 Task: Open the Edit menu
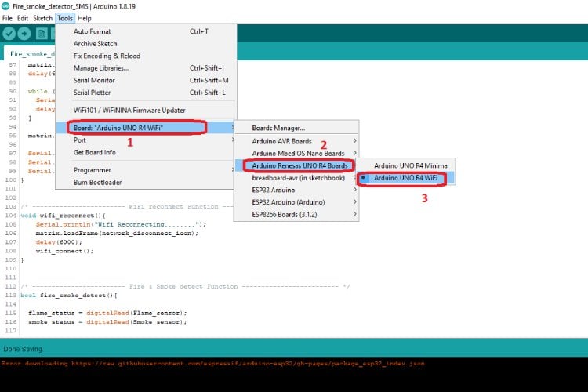pos(23,18)
